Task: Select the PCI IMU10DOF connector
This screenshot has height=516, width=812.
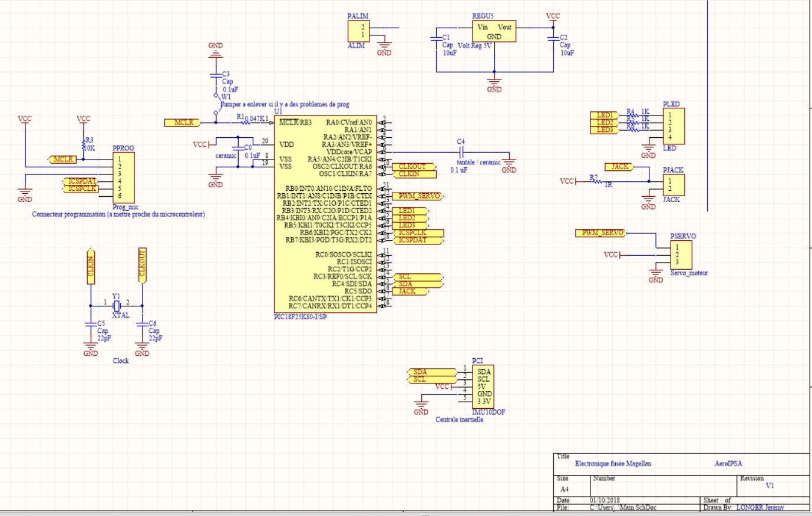Action: click(483, 386)
